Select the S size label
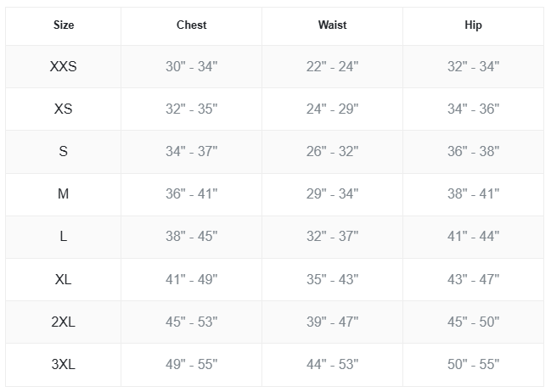This screenshot has height=392, width=551. click(x=64, y=152)
